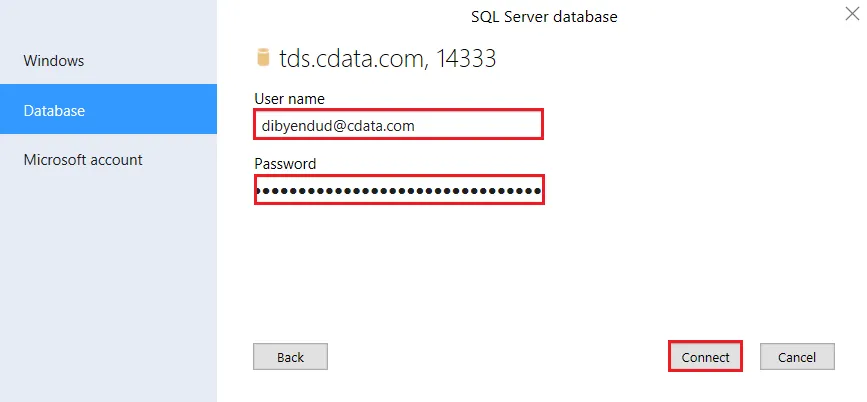Click the server address tds.cdata.com, 14333

tap(388, 59)
